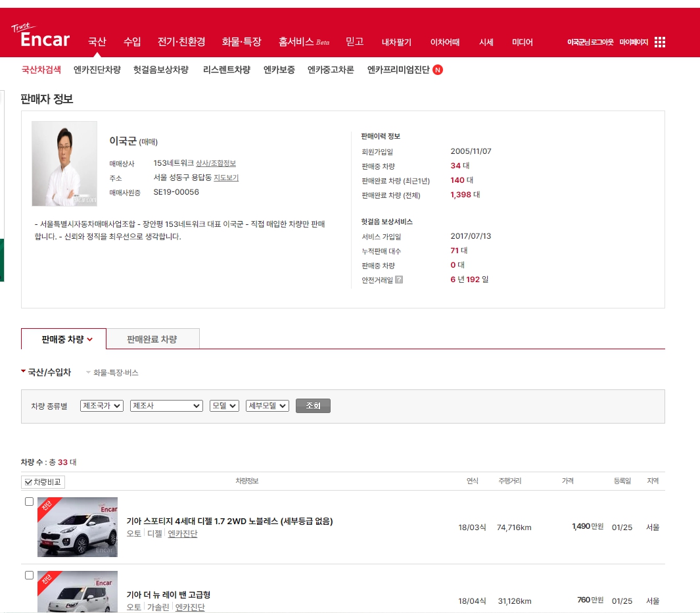Open the 제조국가 dropdown
Viewport: 700px width, 613px height.
click(x=102, y=406)
